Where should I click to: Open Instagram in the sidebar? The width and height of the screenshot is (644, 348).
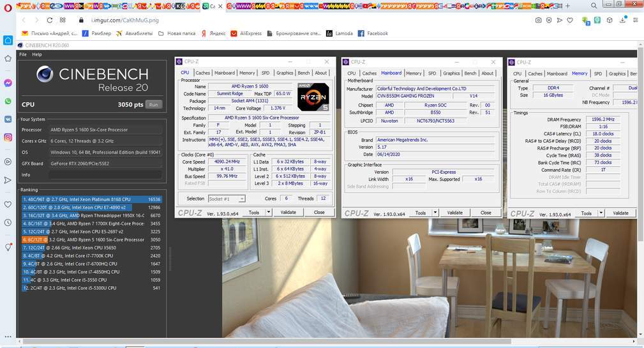[x=8, y=137]
